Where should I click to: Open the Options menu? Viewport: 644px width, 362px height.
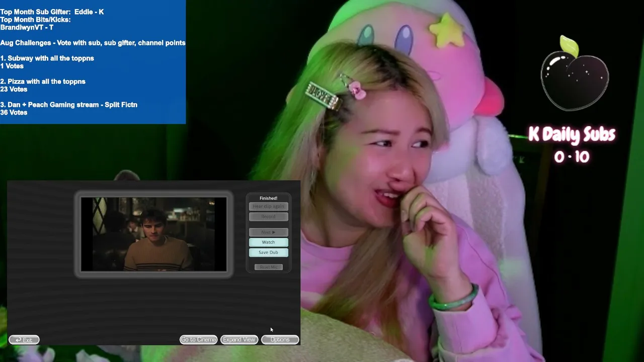[280, 340]
